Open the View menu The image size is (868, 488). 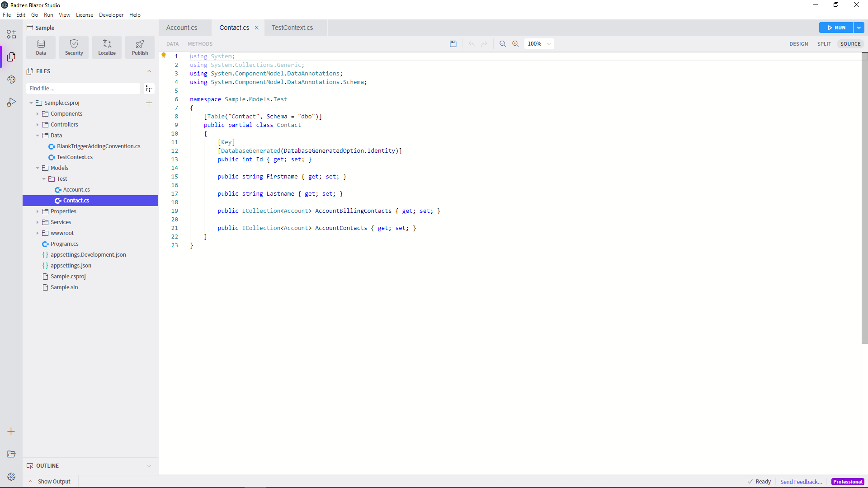[65, 15]
